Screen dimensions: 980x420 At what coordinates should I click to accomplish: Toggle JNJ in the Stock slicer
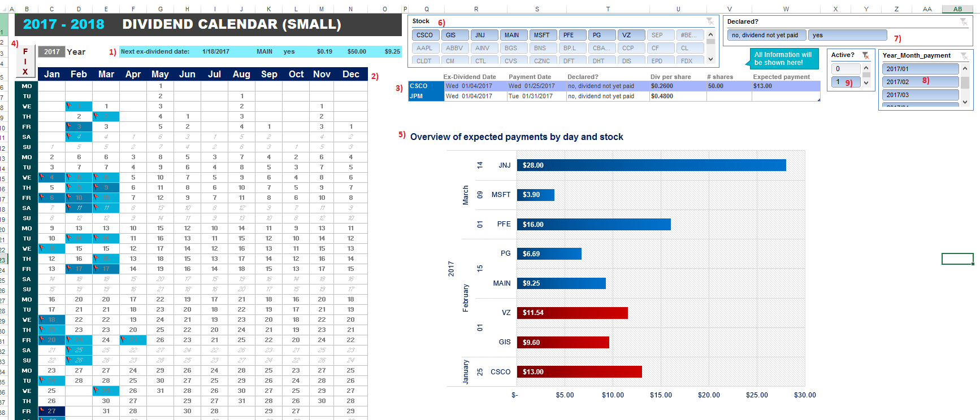click(484, 35)
